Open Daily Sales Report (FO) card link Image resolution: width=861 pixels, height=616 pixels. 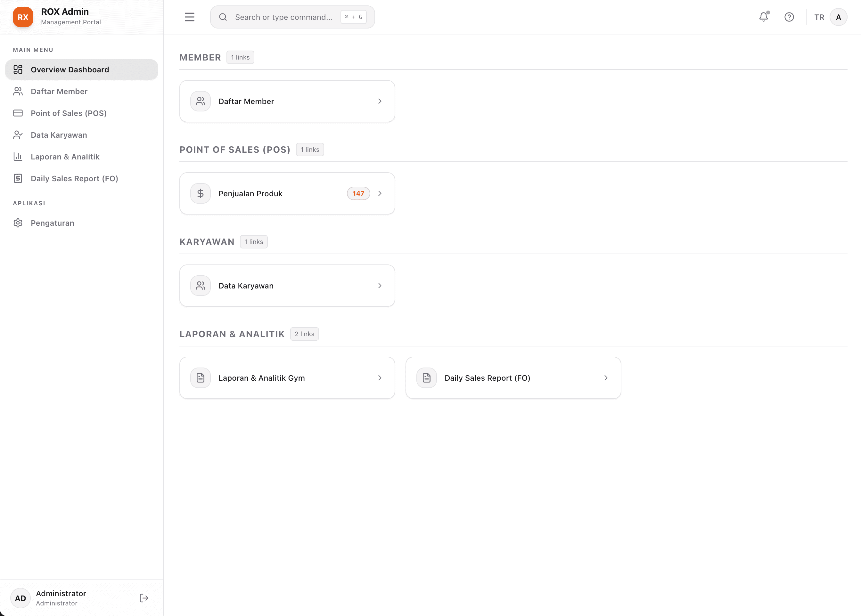pos(513,378)
